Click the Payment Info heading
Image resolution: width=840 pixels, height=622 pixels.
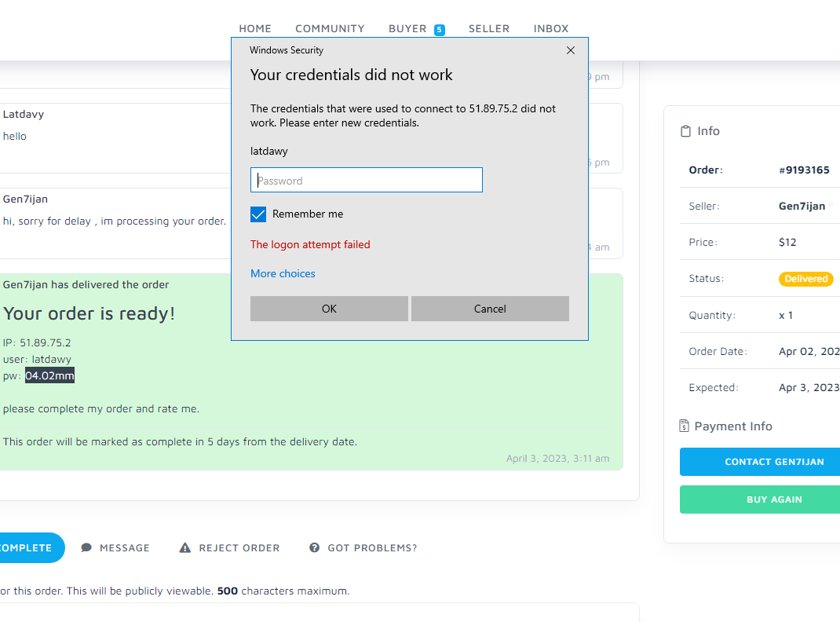[733, 426]
